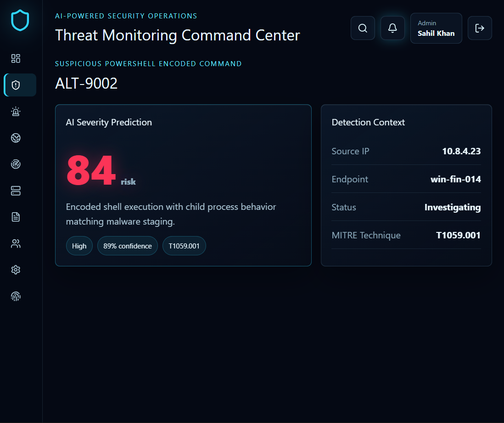Click the MITRE Technique label
The width and height of the screenshot is (504, 423).
[x=366, y=235]
